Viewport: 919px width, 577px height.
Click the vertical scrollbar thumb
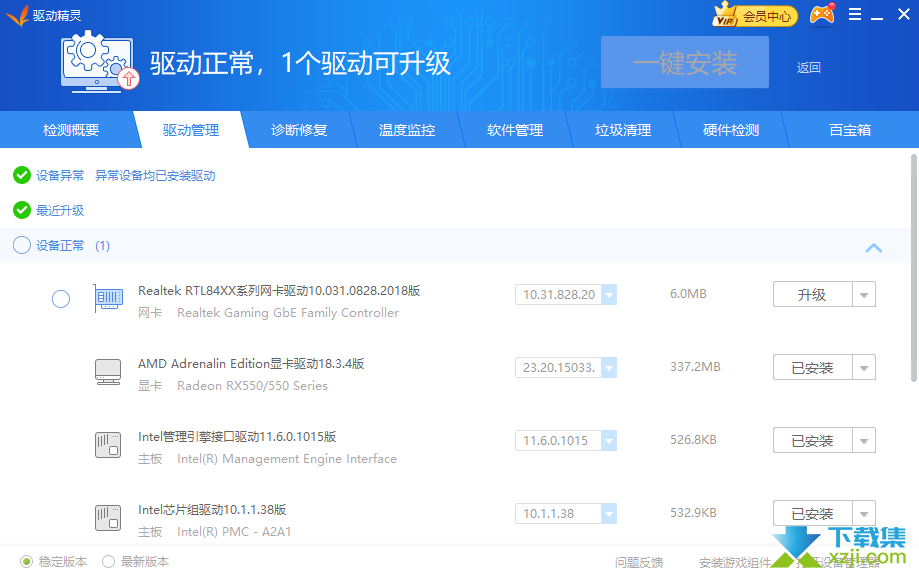click(914, 268)
